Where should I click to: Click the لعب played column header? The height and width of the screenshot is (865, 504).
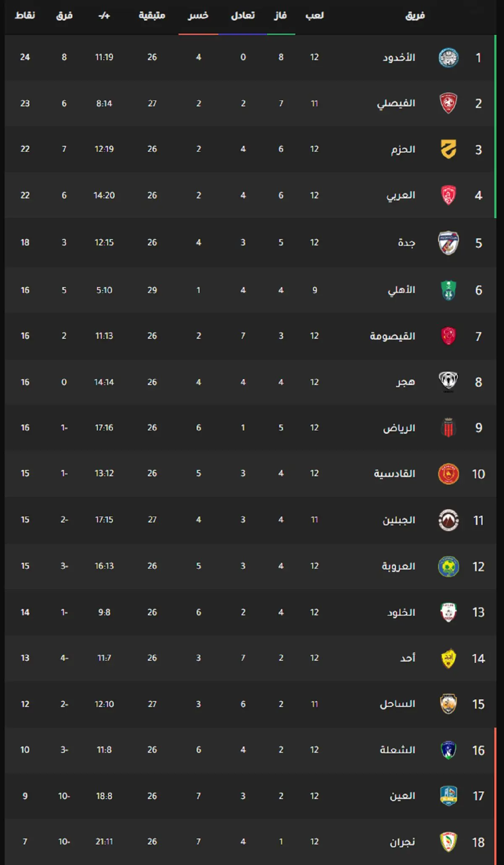click(315, 16)
